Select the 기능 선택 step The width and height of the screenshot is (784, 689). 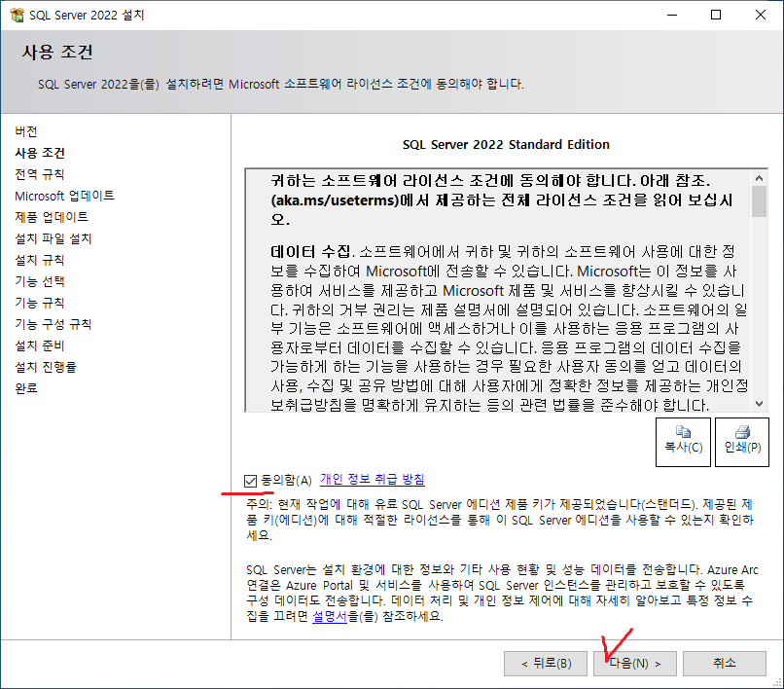pyautogui.click(x=40, y=281)
